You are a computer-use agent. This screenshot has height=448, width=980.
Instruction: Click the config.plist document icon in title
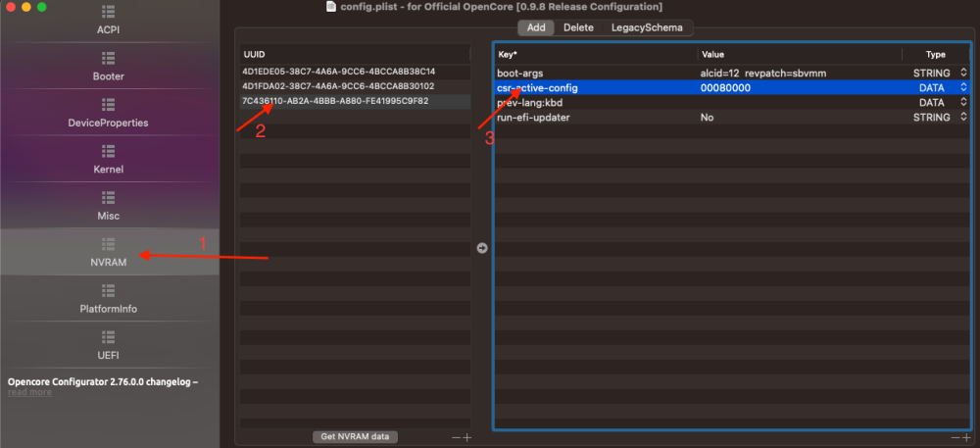pos(331,7)
